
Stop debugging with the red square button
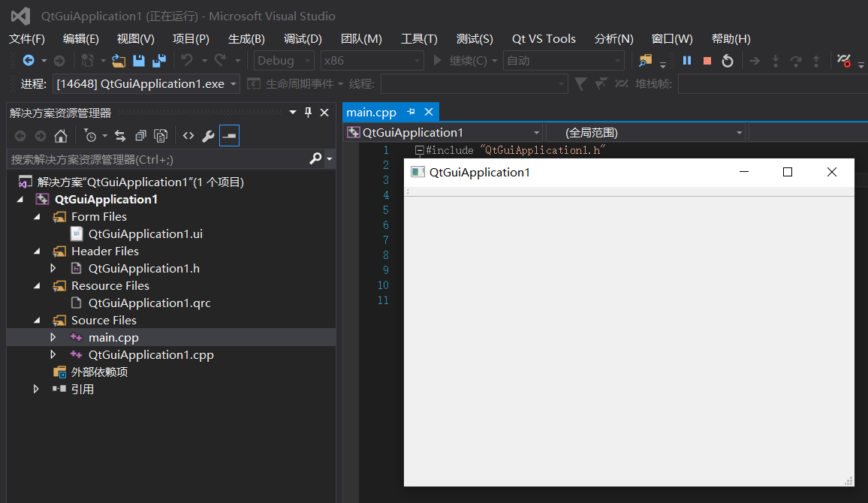[x=707, y=60]
